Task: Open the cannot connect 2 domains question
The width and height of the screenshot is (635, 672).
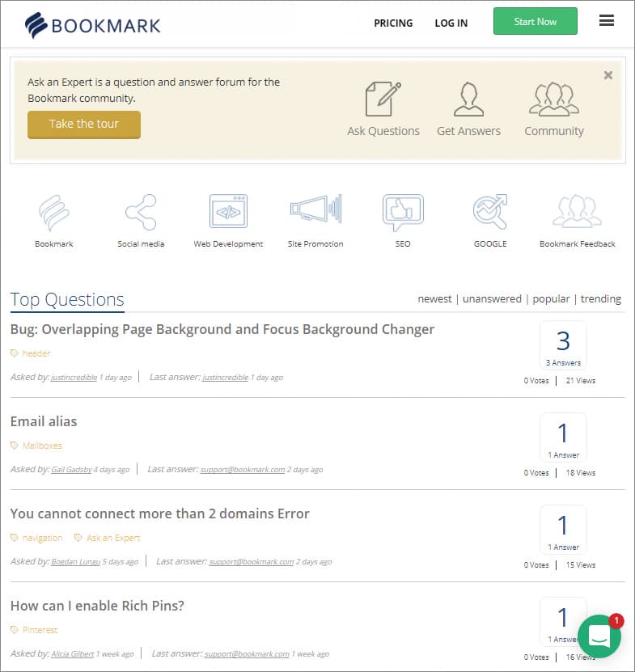Action: 159,514
